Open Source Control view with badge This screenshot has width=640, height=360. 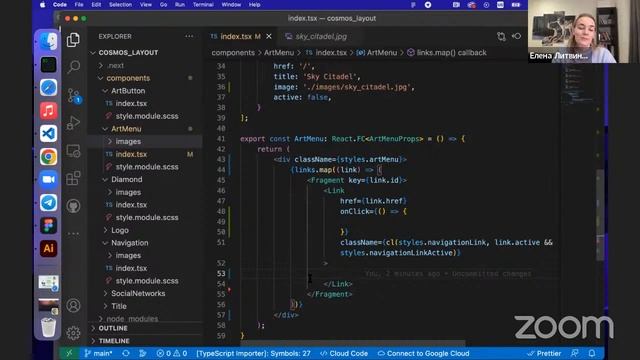(74, 96)
